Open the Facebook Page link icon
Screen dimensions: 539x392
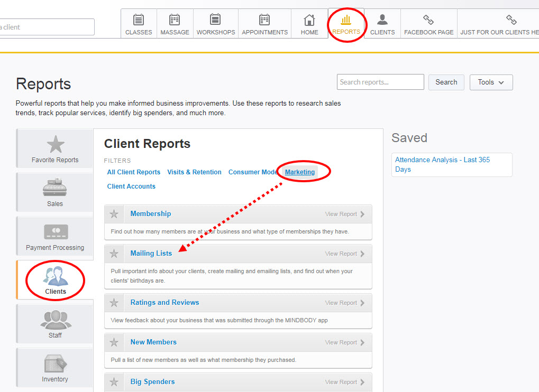[x=428, y=20]
